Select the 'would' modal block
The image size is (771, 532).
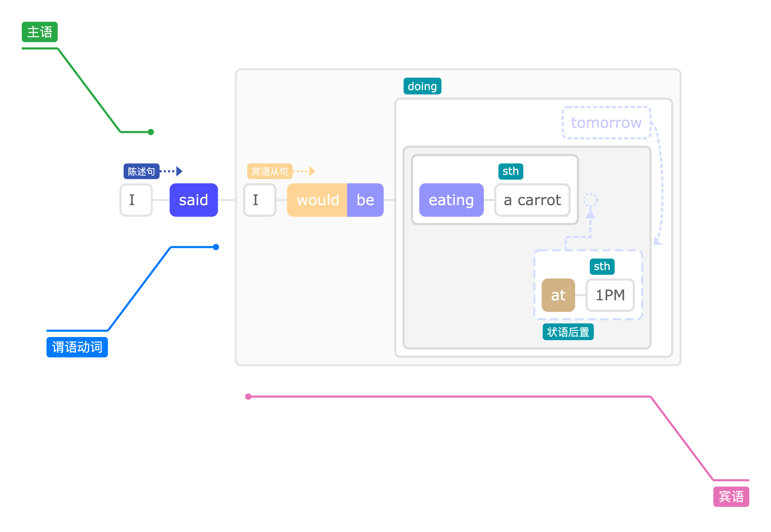[317, 200]
